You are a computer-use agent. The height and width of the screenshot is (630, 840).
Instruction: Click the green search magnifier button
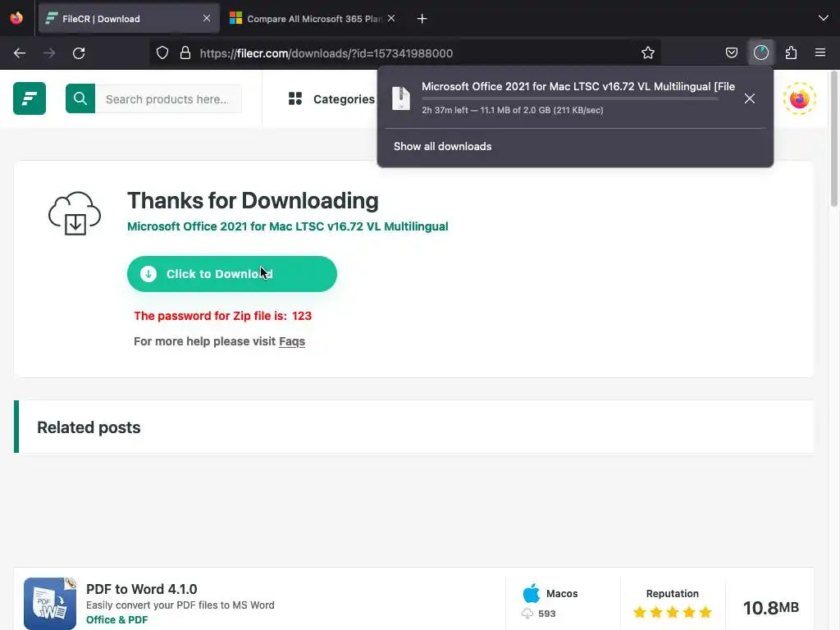80,98
